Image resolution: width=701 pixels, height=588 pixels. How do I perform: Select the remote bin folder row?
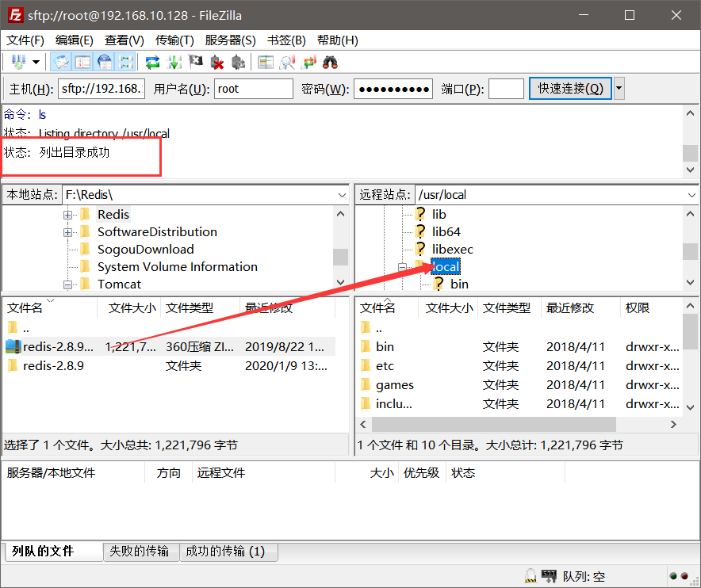(x=519, y=347)
